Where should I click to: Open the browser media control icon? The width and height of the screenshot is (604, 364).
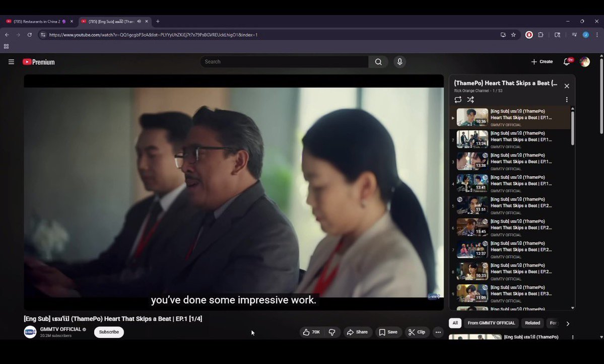(x=574, y=35)
